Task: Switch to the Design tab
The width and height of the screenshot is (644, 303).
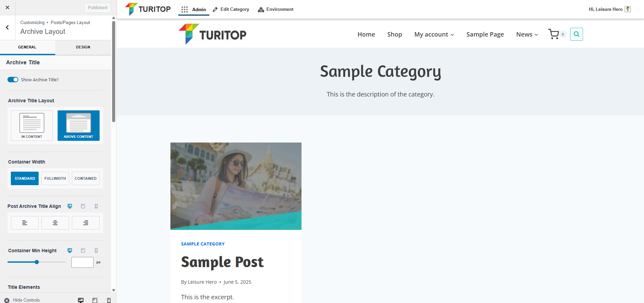Action: [83, 47]
